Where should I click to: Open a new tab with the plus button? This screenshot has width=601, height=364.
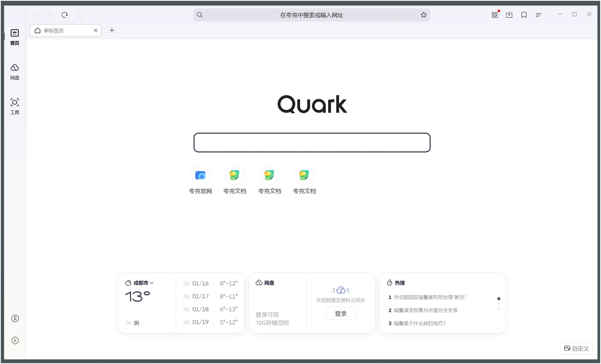pos(112,30)
